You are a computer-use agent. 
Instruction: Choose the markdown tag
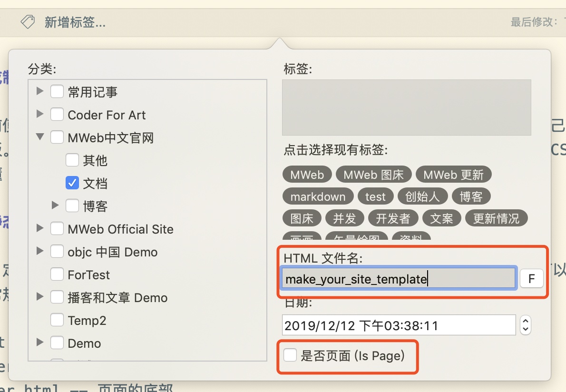pyautogui.click(x=318, y=196)
